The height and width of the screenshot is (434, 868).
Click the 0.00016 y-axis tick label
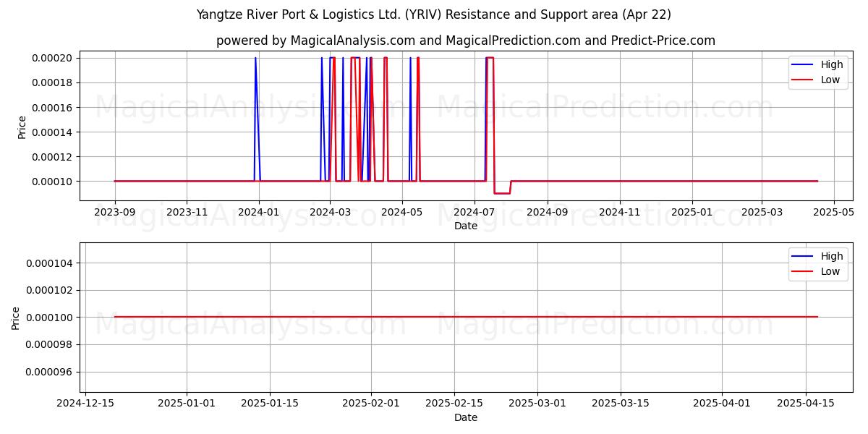pos(53,108)
